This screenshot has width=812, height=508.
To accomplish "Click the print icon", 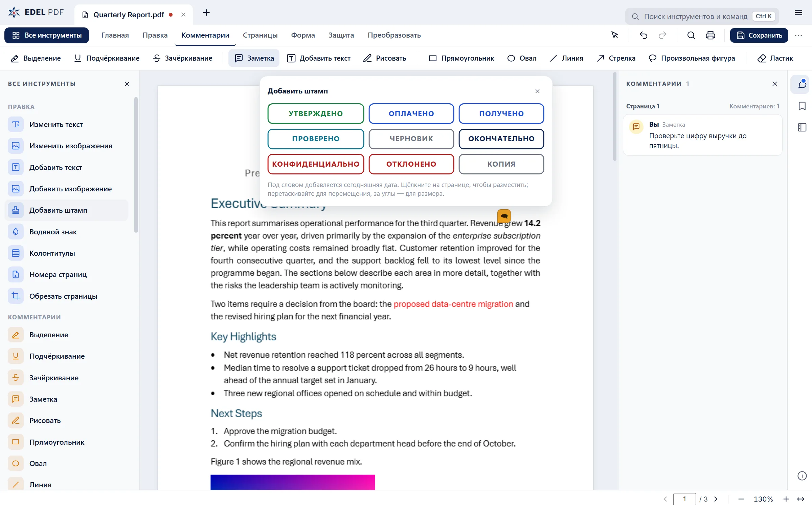I will (x=710, y=35).
